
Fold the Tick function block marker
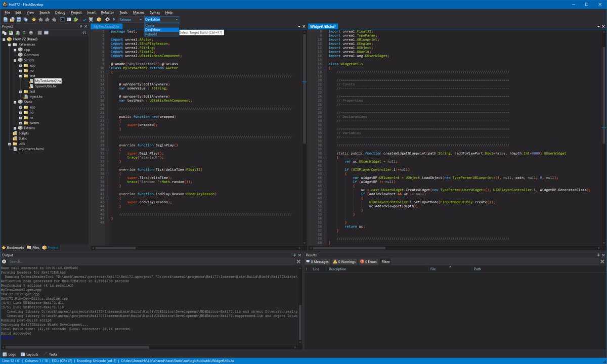click(107, 174)
